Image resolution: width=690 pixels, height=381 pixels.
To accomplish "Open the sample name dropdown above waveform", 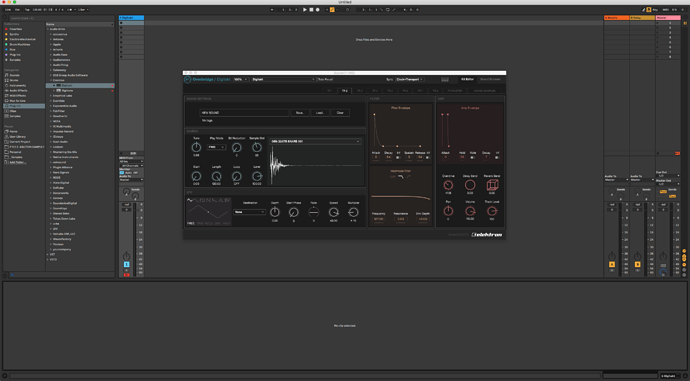I will (316, 142).
